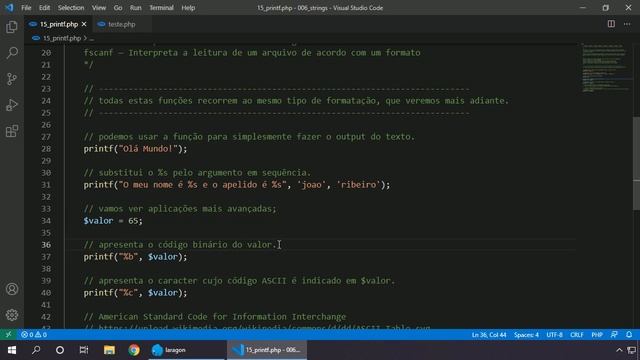Open the Search view in activity bar
640x360 pixels.
coord(12,53)
